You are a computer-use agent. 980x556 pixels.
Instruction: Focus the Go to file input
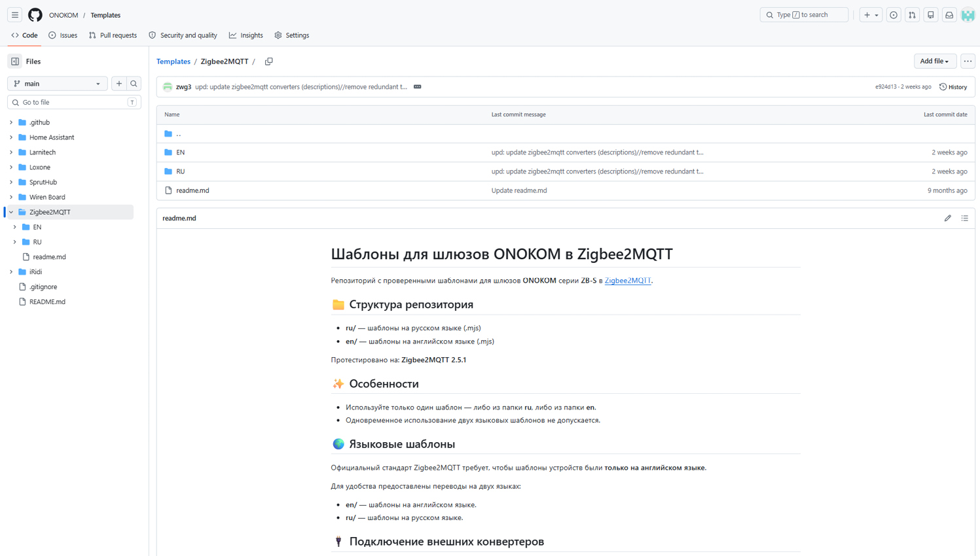point(74,103)
